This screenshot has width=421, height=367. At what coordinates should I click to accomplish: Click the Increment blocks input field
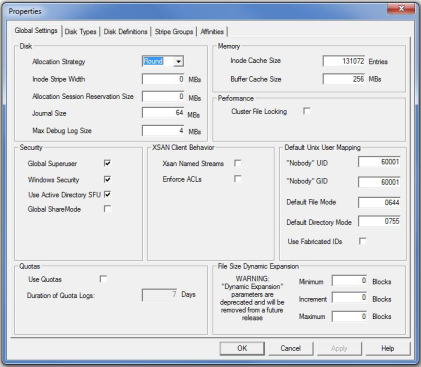click(x=350, y=298)
